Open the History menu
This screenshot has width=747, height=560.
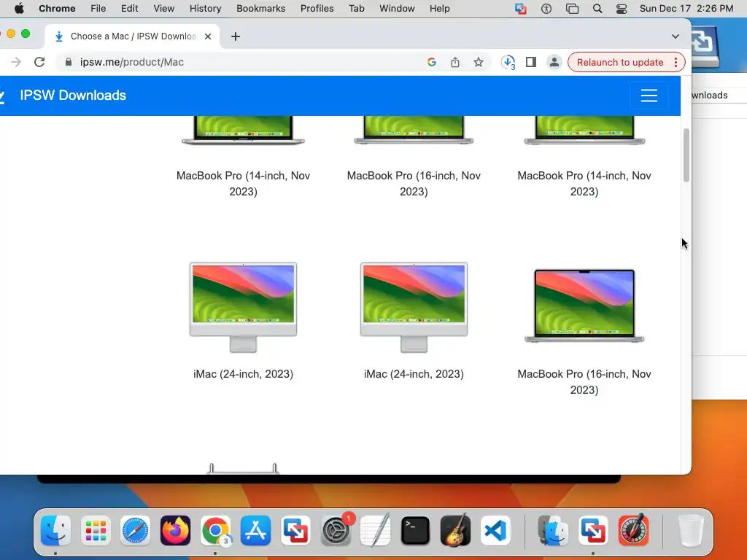click(205, 9)
